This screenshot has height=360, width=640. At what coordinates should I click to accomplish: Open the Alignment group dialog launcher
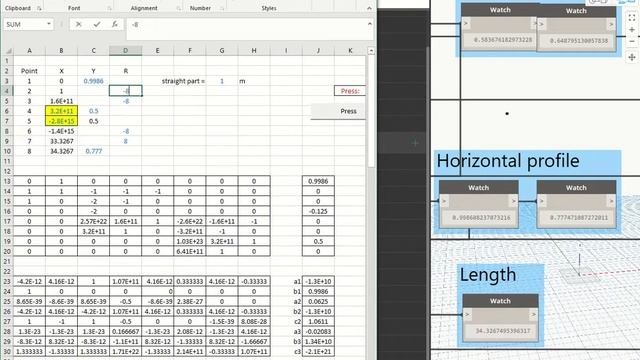179,8
